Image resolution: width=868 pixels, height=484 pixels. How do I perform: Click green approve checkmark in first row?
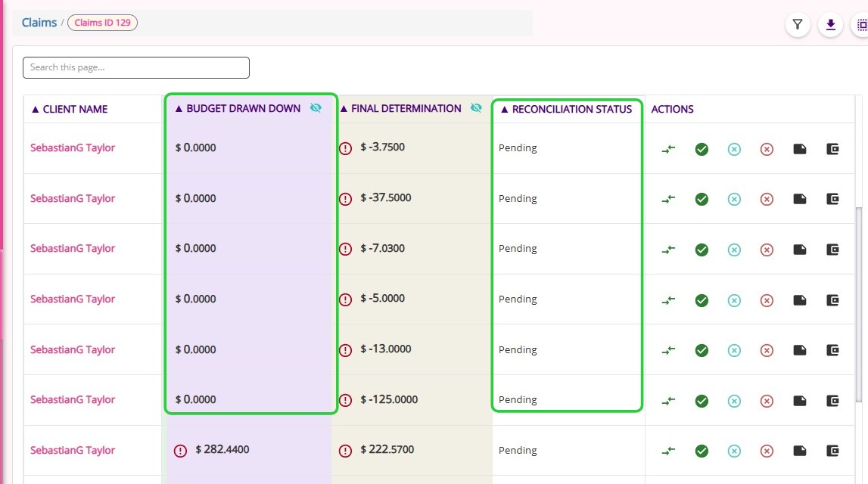(x=702, y=149)
